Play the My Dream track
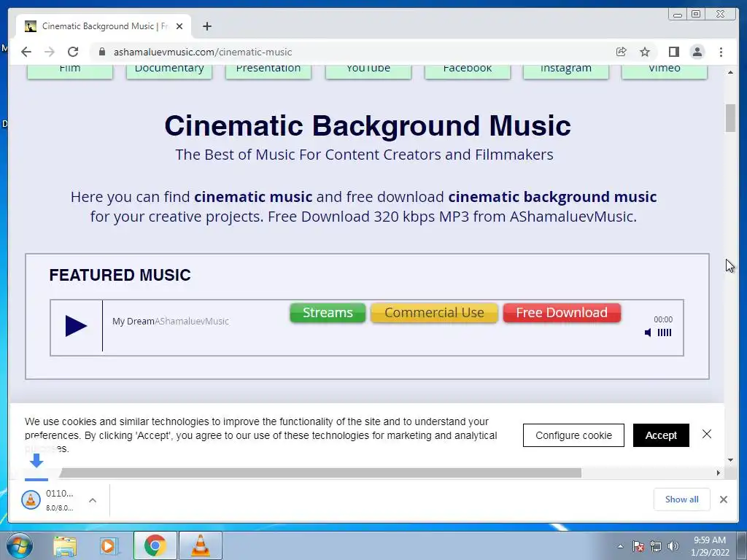This screenshot has width=747, height=560. [76, 326]
